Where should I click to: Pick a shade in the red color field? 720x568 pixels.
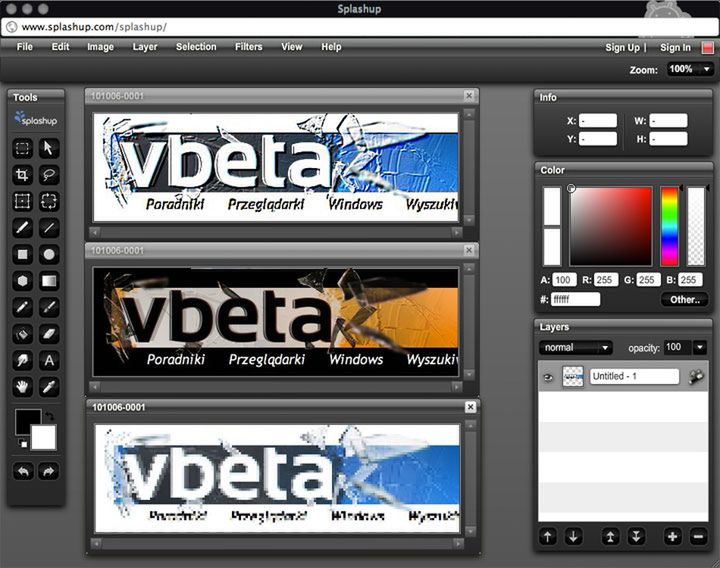tap(611, 226)
